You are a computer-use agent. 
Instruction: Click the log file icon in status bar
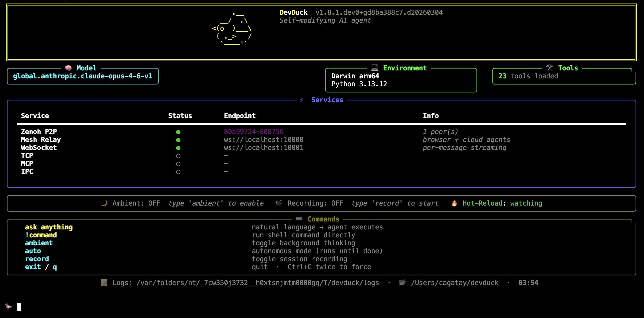(105, 283)
